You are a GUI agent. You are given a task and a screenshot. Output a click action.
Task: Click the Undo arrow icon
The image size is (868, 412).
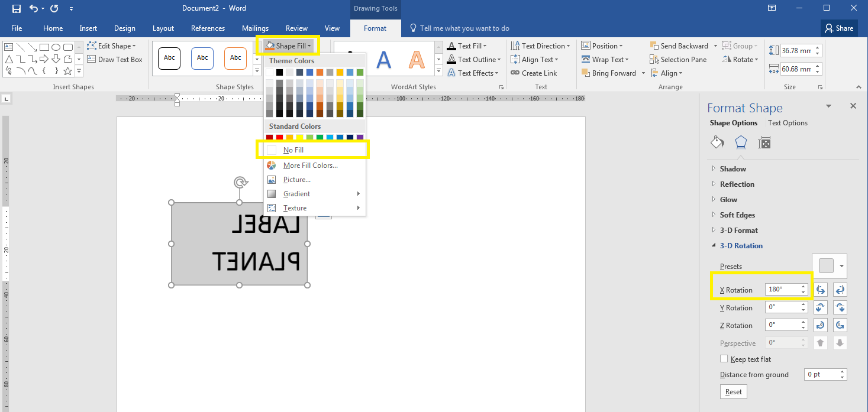(34, 8)
